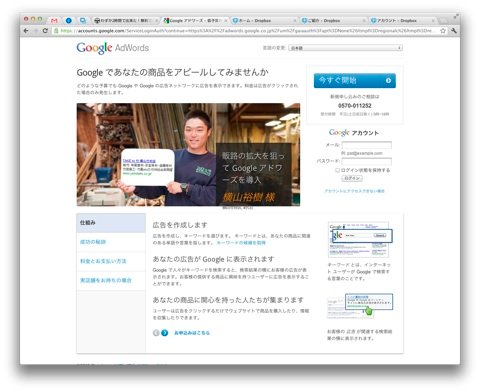Click the ログイン sign-in button

[x=352, y=178]
